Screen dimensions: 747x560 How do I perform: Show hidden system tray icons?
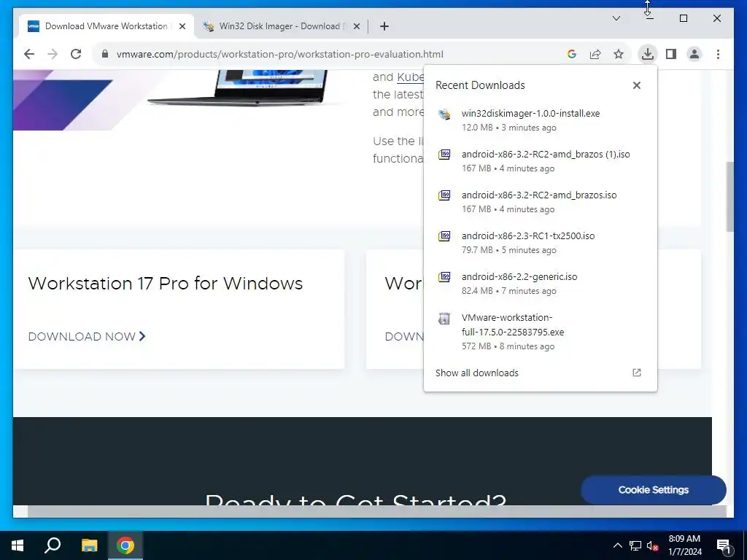(617, 545)
